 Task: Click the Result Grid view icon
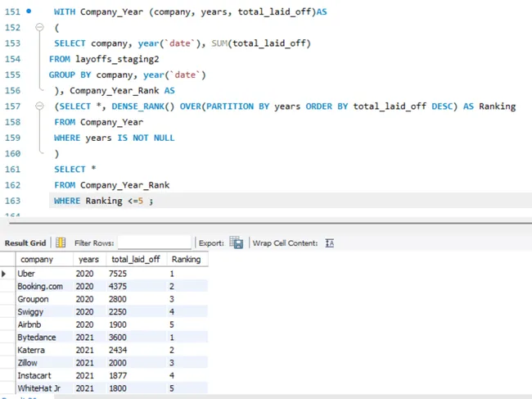click(x=61, y=243)
